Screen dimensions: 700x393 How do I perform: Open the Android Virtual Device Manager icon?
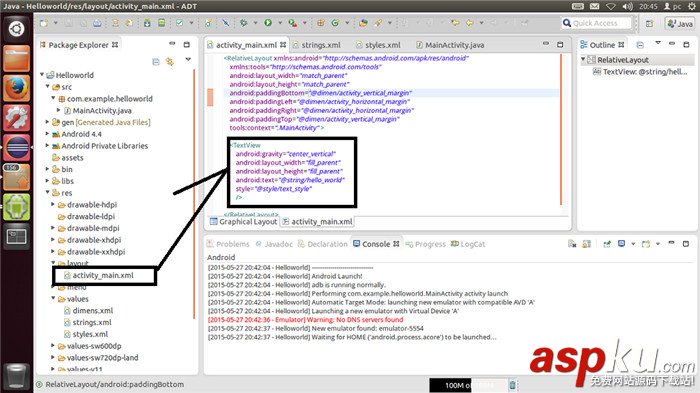[161, 23]
